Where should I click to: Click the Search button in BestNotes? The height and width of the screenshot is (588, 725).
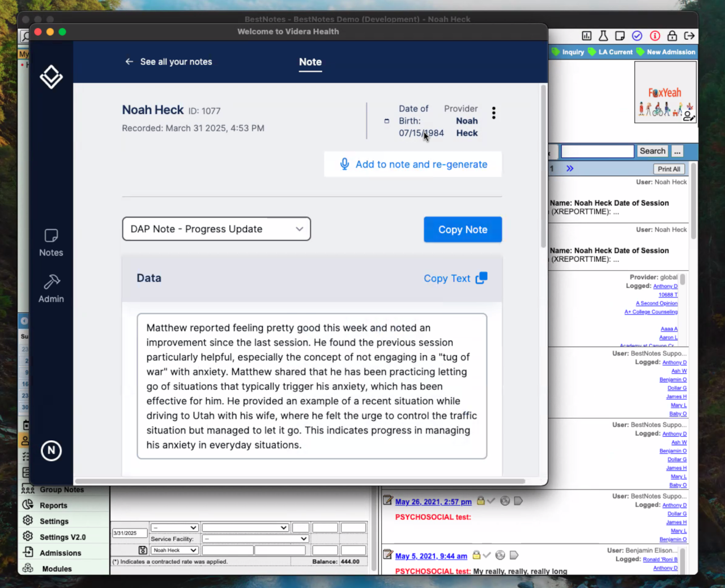(652, 151)
